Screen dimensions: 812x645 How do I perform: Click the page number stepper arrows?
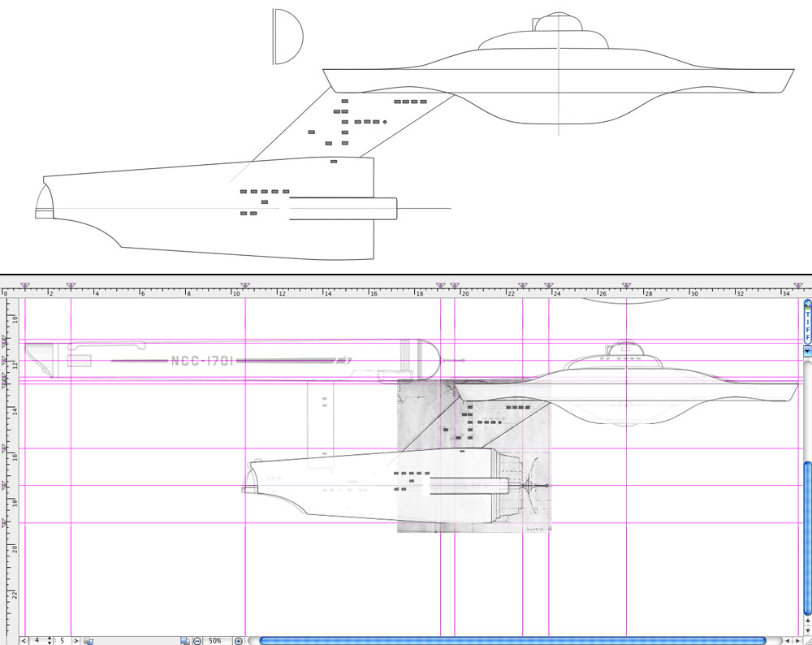(x=50, y=641)
